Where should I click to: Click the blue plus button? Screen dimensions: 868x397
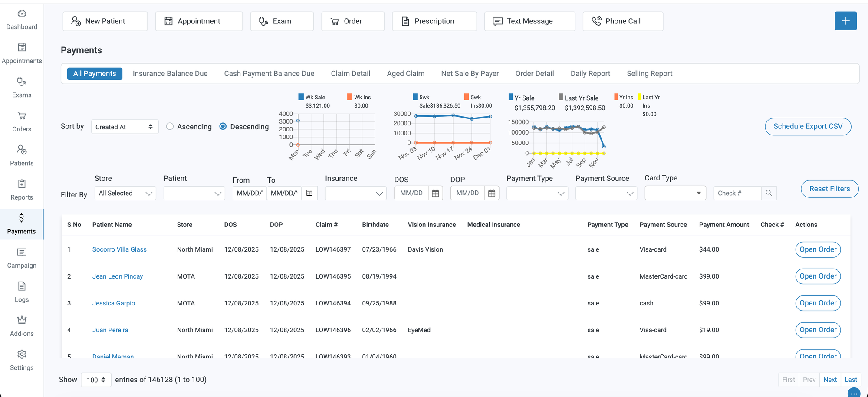pyautogui.click(x=845, y=21)
